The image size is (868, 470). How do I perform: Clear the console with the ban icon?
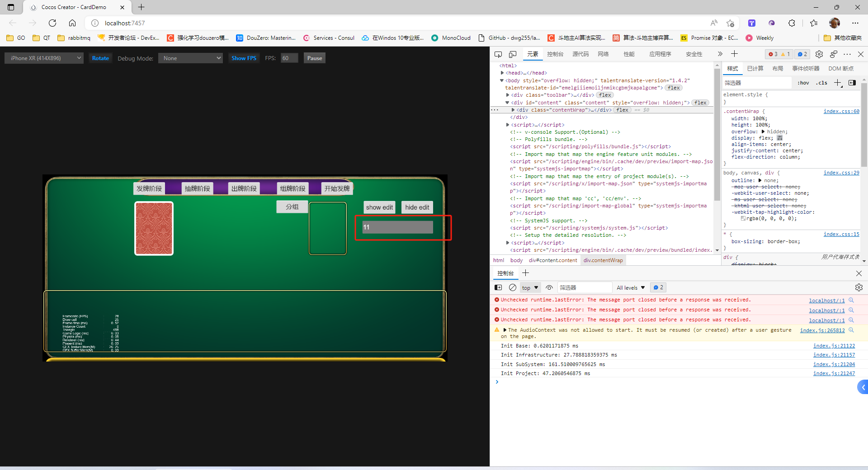pyautogui.click(x=512, y=287)
